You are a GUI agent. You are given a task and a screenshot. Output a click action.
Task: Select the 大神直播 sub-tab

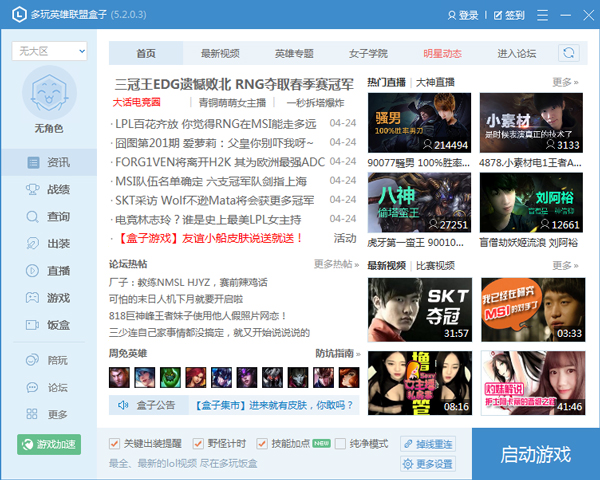(435, 82)
